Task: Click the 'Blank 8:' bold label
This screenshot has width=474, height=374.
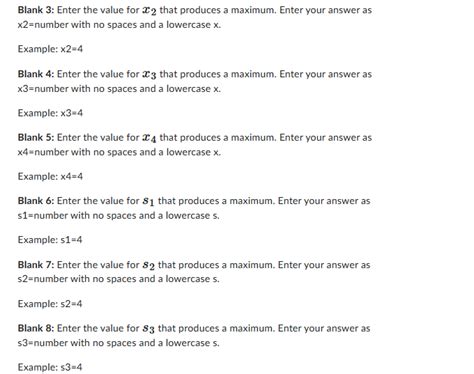Action: pos(36,328)
